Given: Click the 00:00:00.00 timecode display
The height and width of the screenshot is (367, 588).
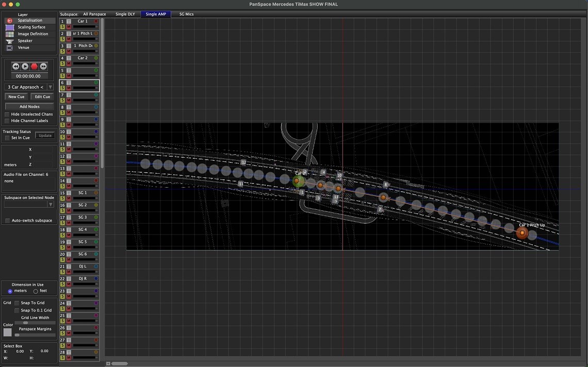Looking at the screenshot, I should [28, 76].
